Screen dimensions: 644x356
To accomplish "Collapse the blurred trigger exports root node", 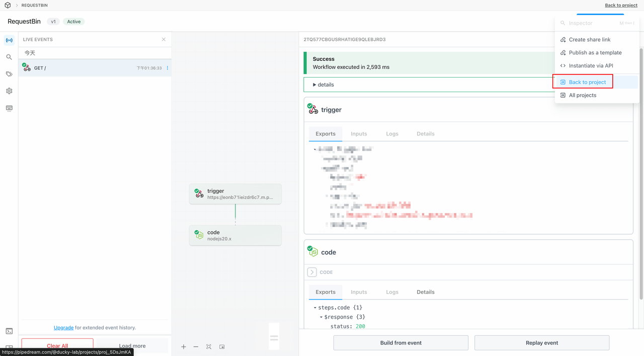I will (315, 150).
